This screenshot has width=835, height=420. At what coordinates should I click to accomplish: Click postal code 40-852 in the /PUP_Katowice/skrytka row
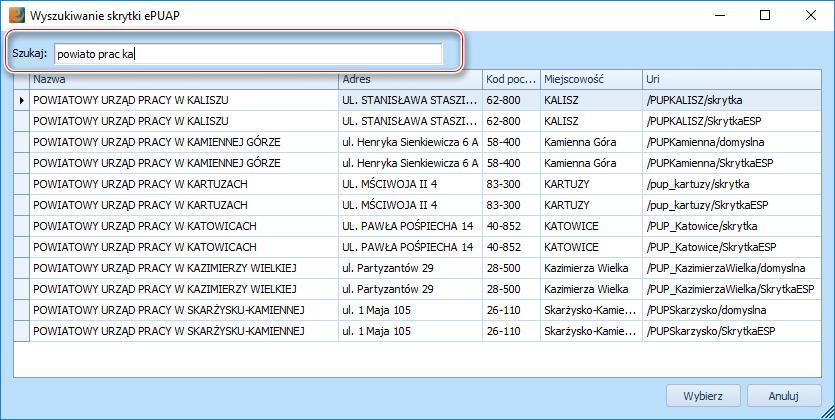coord(511,226)
